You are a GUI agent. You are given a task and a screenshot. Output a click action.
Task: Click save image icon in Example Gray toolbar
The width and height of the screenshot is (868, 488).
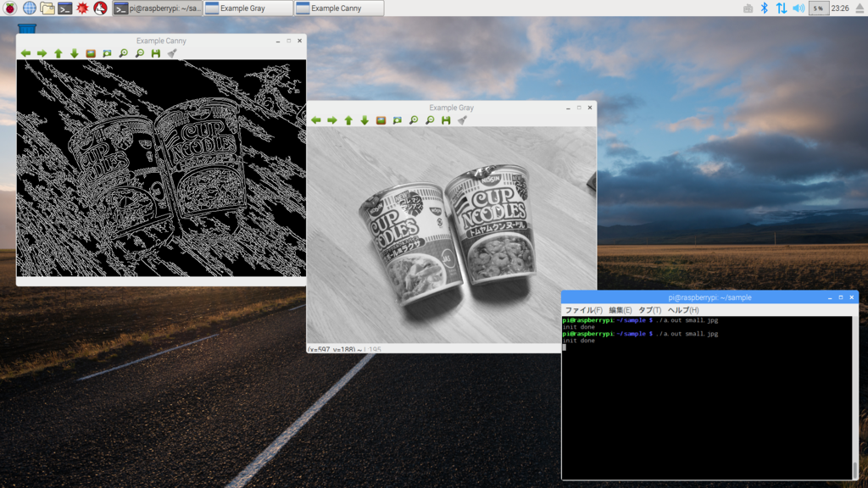click(446, 120)
